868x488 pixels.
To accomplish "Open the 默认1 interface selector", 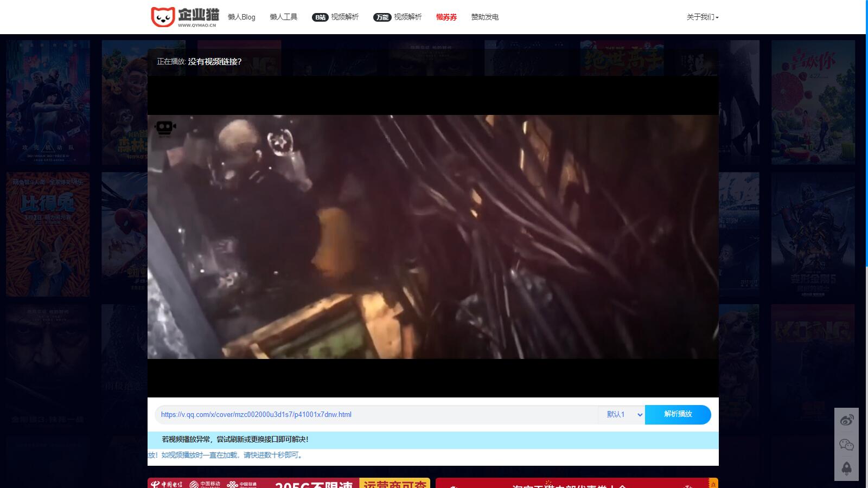I will point(622,415).
